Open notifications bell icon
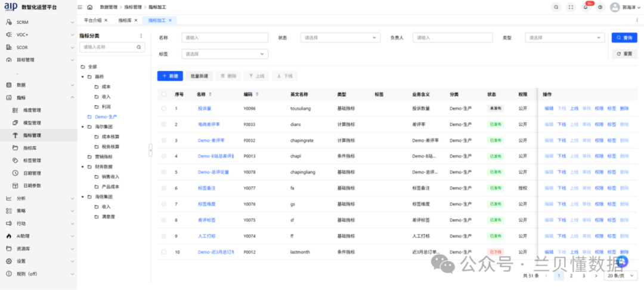Image resolution: width=644 pixels, height=290 pixels. click(x=586, y=7)
